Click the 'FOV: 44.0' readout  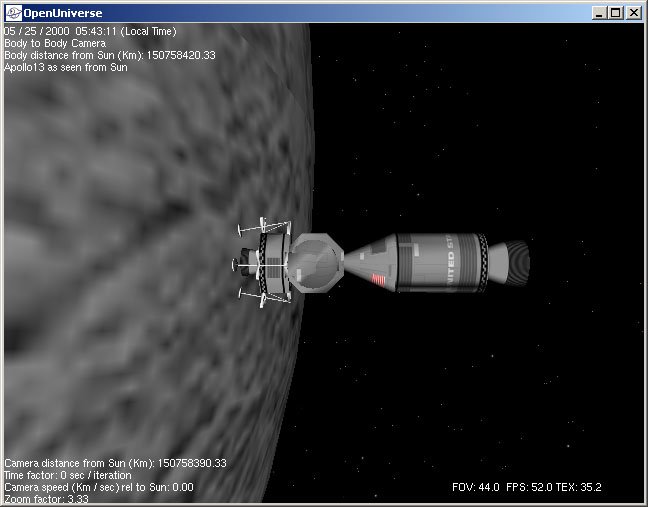click(x=476, y=487)
